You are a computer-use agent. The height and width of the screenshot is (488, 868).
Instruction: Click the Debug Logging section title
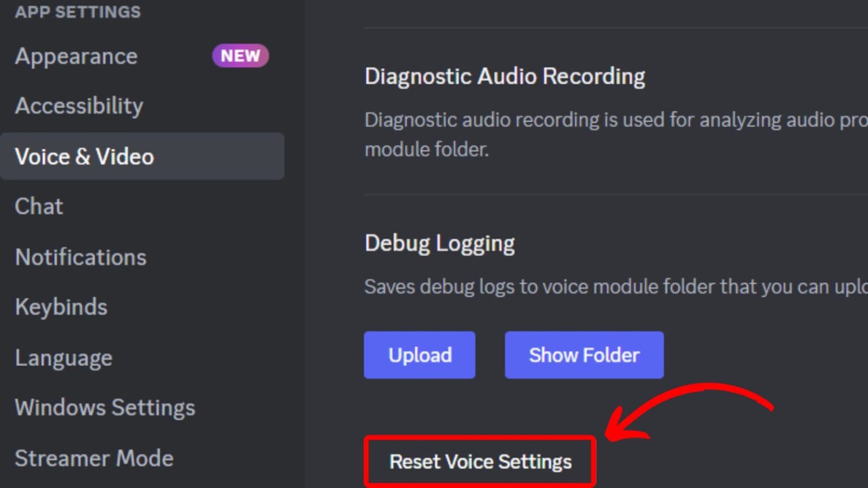coord(439,243)
